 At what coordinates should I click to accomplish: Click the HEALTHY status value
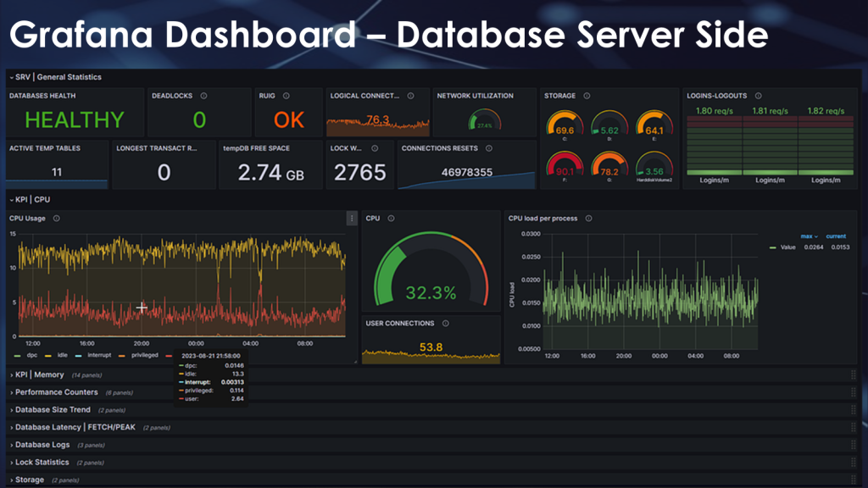(75, 120)
